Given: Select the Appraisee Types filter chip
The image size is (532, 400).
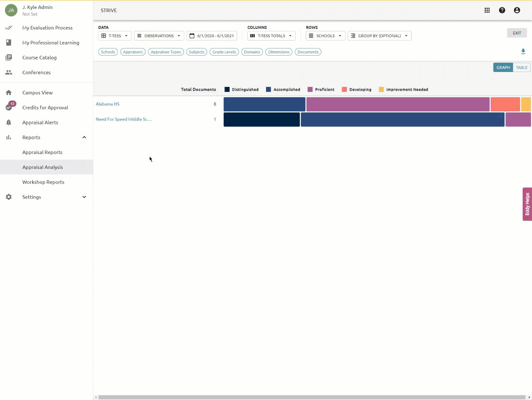Looking at the screenshot, I should click(x=166, y=52).
